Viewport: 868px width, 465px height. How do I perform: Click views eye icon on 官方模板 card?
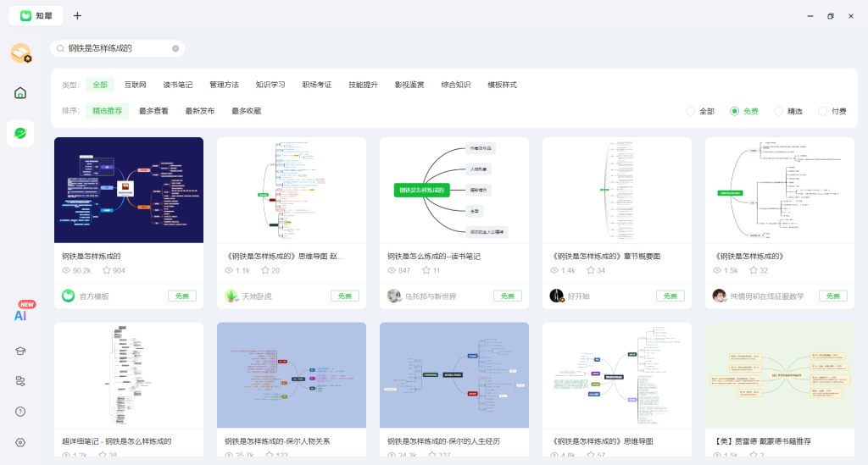[66, 270]
